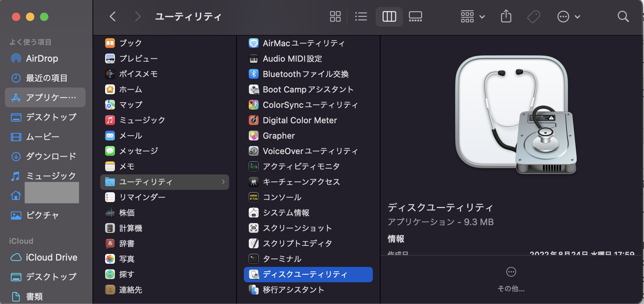The width and height of the screenshot is (644, 304).
Task: Select Bluetoothファイル交換 icon
Action: pyautogui.click(x=254, y=74)
